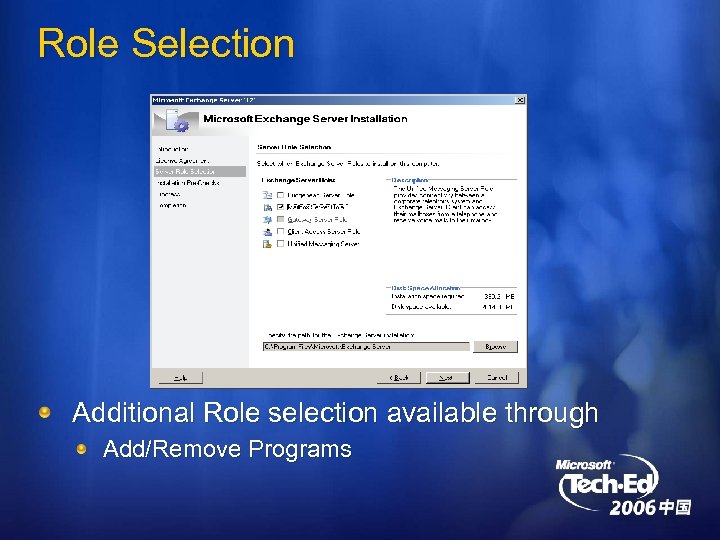Close the Exchange Server setup dialog
Viewport: 720px width, 540px height.
click(x=520, y=100)
